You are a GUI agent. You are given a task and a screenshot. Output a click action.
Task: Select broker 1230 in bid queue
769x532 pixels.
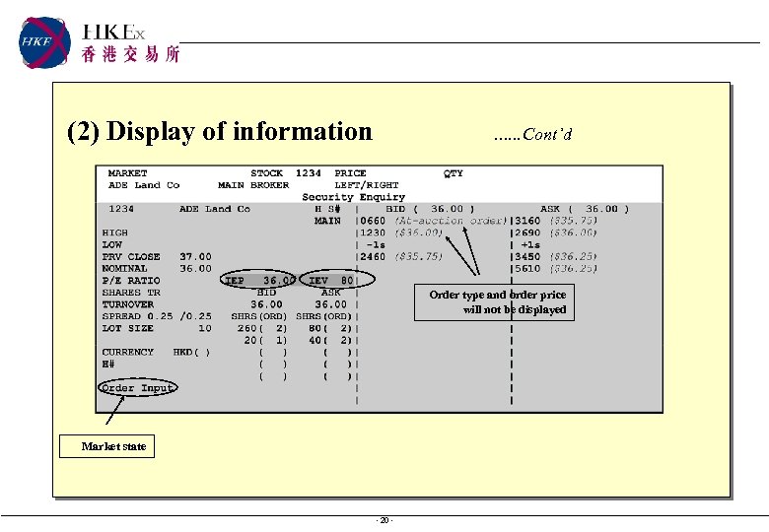(x=373, y=233)
